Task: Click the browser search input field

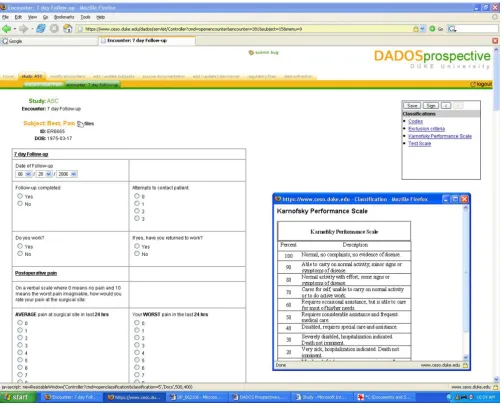Action: pyautogui.click(x=477, y=29)
